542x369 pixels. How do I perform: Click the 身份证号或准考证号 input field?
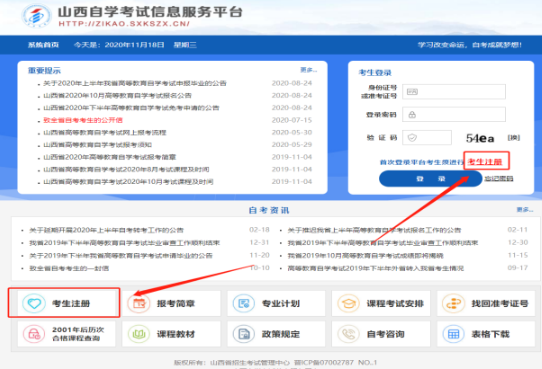(454, 92)
